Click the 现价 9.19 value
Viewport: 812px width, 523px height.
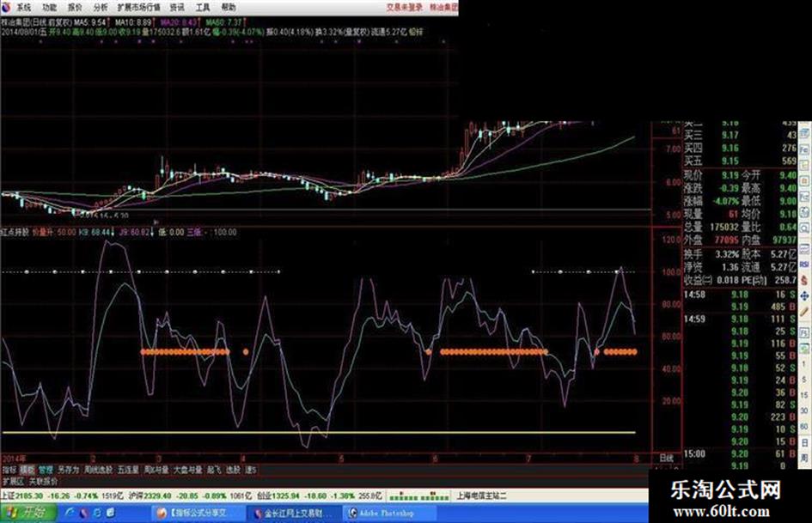click(x=729, y=175)
